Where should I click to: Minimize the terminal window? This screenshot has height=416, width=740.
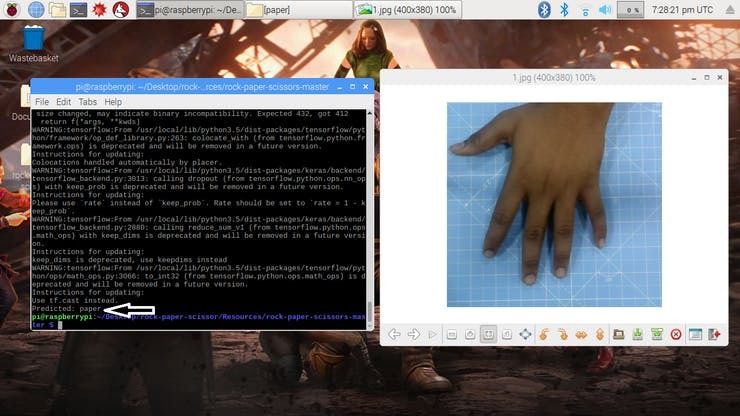point(339,87)
